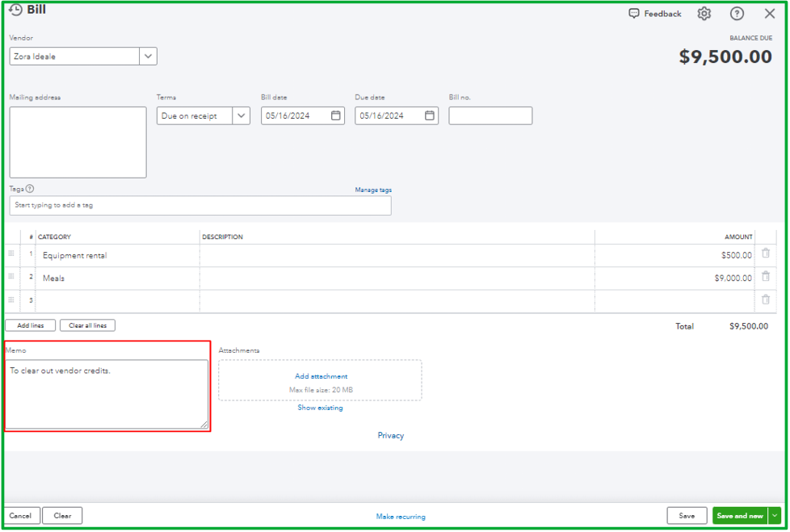Open the settings gear icon
790x532 pixels.
(x=704, y=14)
